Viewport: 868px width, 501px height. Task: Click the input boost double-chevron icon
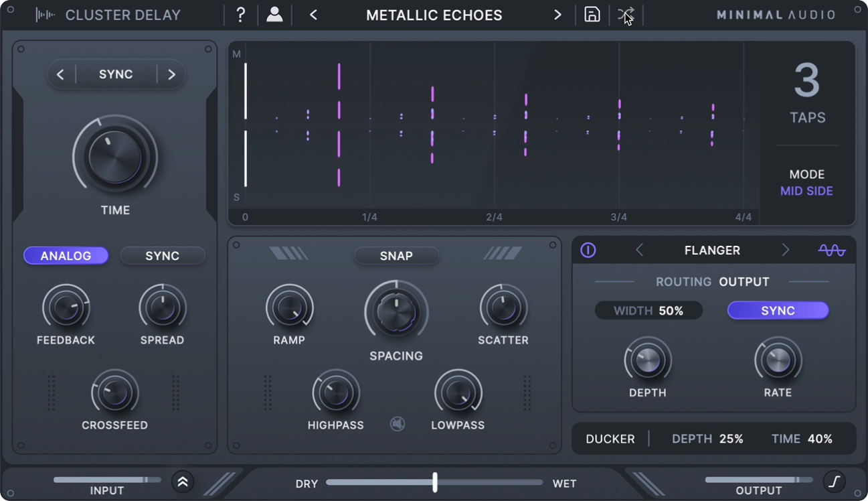183,481
